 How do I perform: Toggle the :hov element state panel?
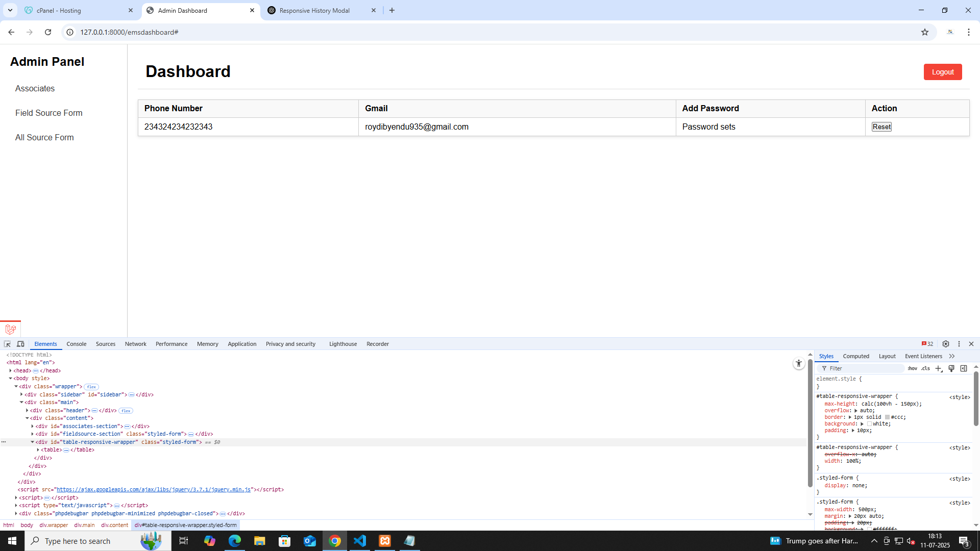click(x=912, y=368)
